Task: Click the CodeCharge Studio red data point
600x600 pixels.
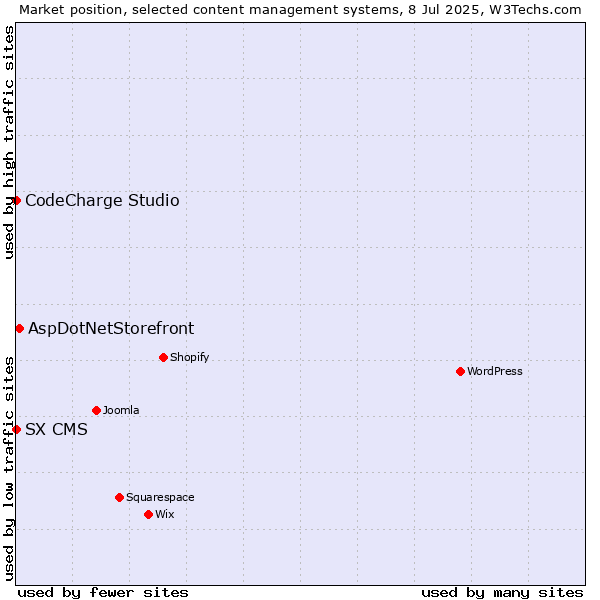Action: pos(16,201)
